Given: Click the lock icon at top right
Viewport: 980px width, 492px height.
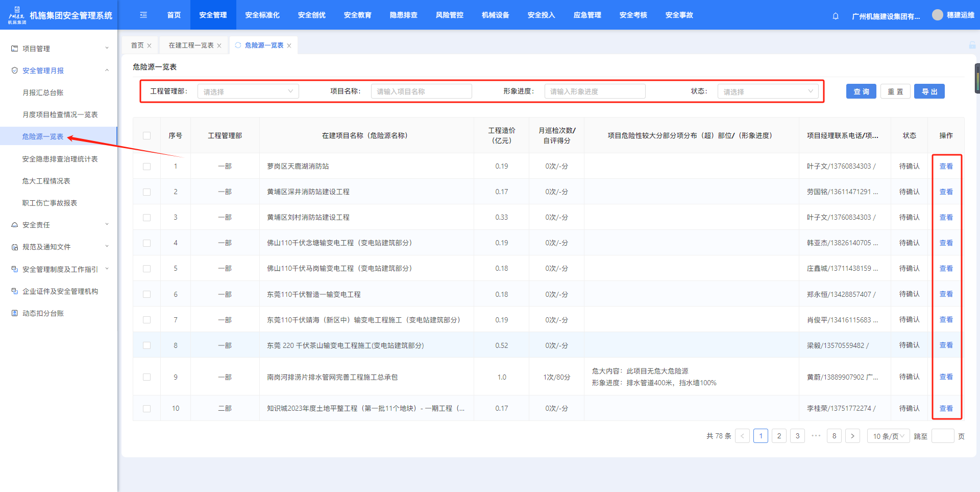Looking at the screenshot, I should click(972, 45).
